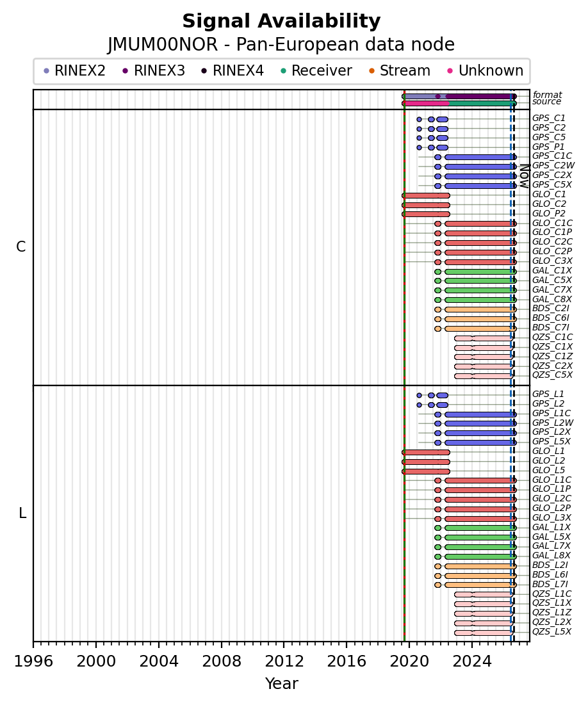Select the GPS_L5X row label
This screenshot has width=588, height=705.
tap(551, 442)
